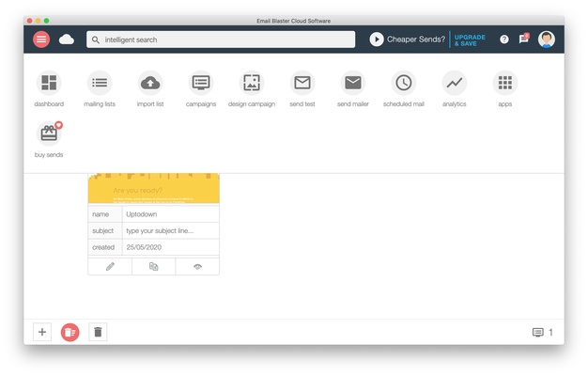Preview campaign with the eye icon
Screen dimensions: 588x376
pos(197,267)
